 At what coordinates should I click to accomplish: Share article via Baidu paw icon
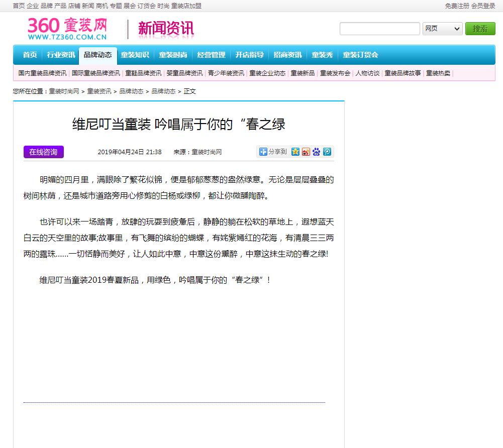point(316,152)
